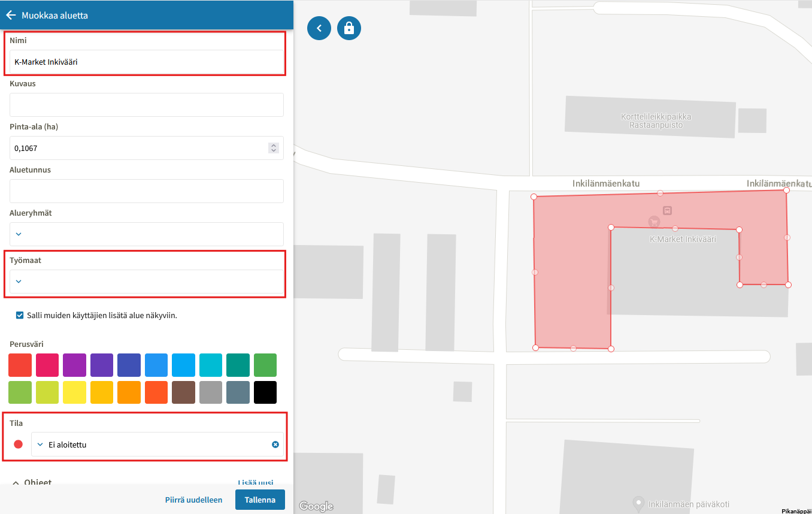Click the Google logo on the map
This screenshot has width=812, height=514.
point(316,506)
